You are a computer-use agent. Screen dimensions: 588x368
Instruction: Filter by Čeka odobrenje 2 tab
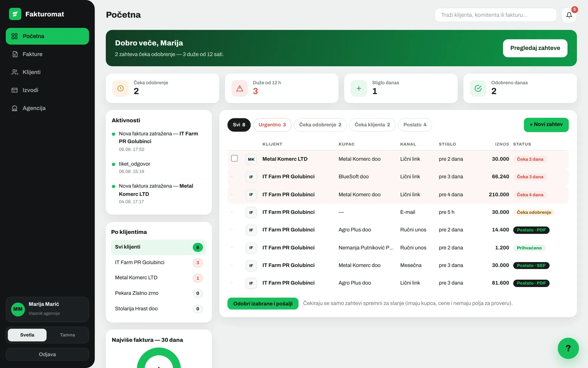coord(320,125)
